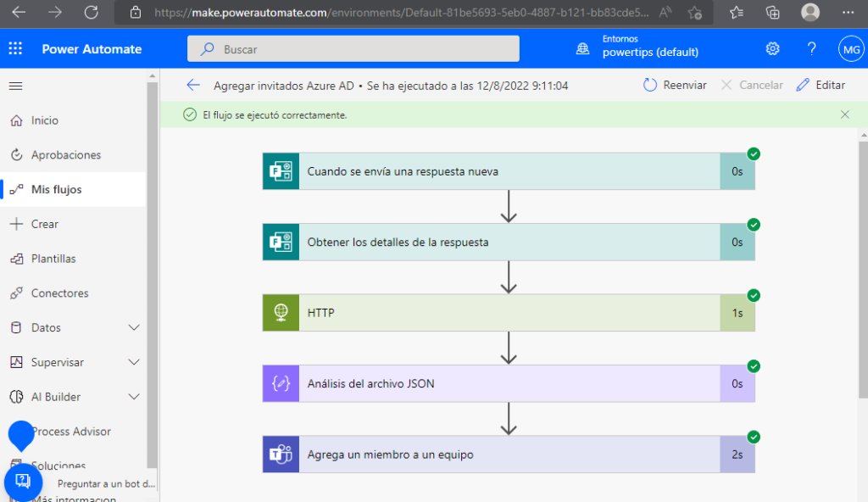Open the 'Preguntar a un bot' chat icon
The image size is (868, 502).
coord(22,482)
